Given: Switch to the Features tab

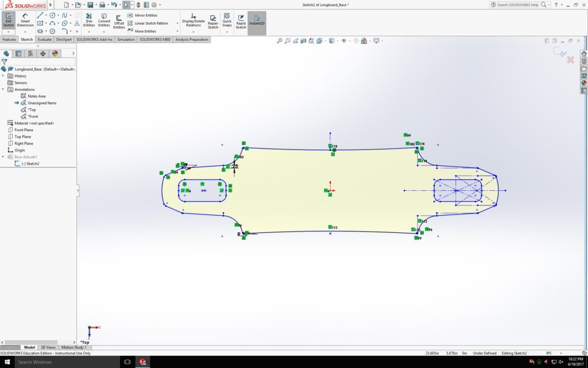Looking at the screenshot, I should tap(9, 40).
